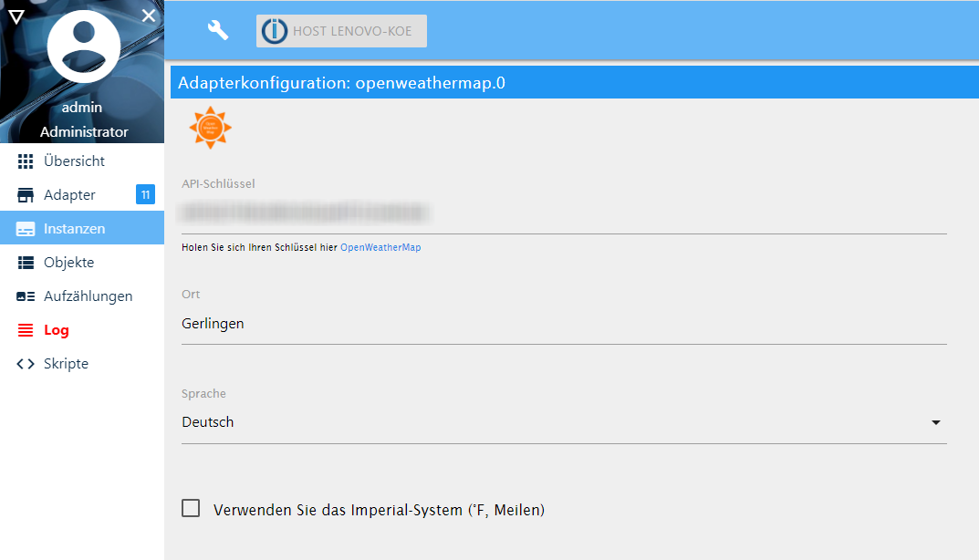This screenshot has width=979, height=560.
Task: Enable the Imperial-System checkbox
Action: pyautogui.click(x=191, y=509)
